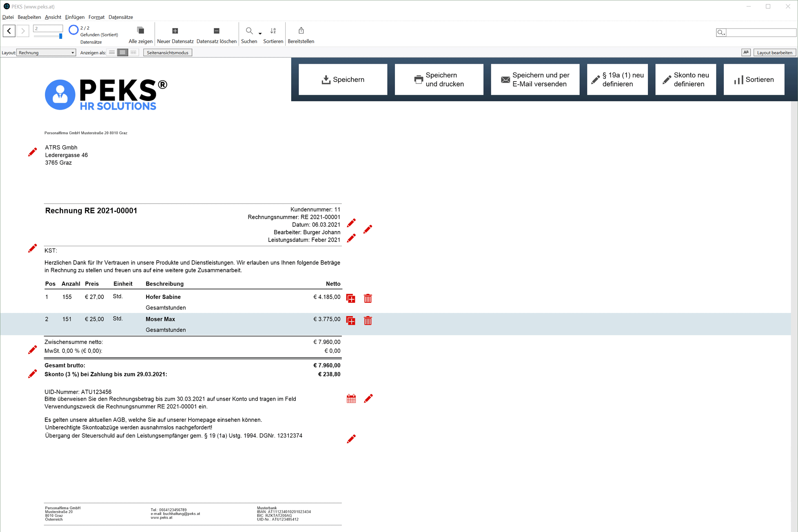798x532 pixels.
Task: Click Datensatz löschen toolbar icon
Action: tap(216, 31)
